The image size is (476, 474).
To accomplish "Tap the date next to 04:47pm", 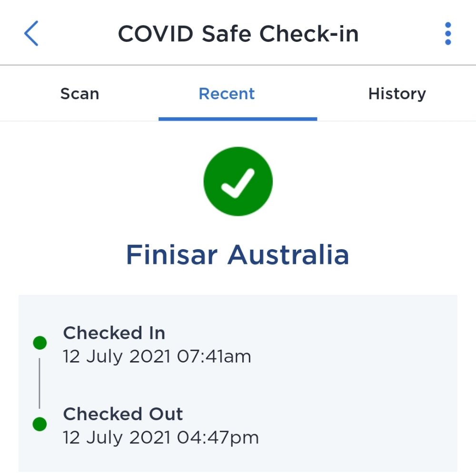I will point(117,437).
